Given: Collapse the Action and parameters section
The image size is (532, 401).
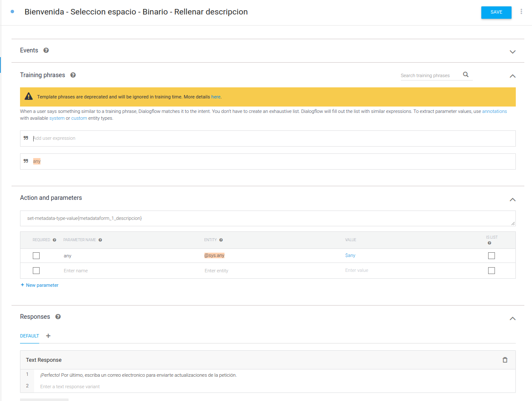Looking at the screenshot, I should click(x=512, y=199).
